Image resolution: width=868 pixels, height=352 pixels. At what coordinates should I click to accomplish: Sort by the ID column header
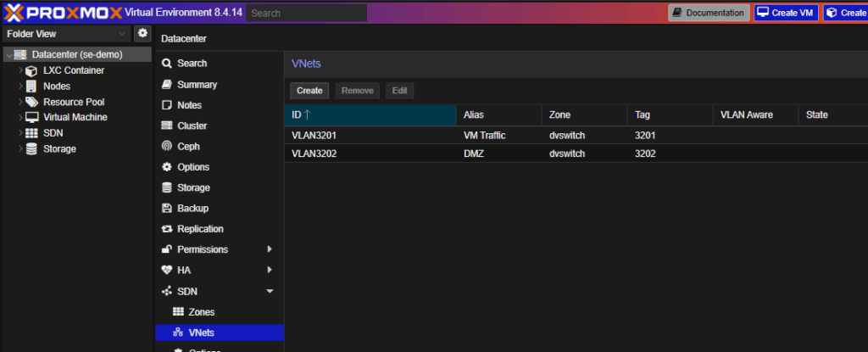coord(370,115)
